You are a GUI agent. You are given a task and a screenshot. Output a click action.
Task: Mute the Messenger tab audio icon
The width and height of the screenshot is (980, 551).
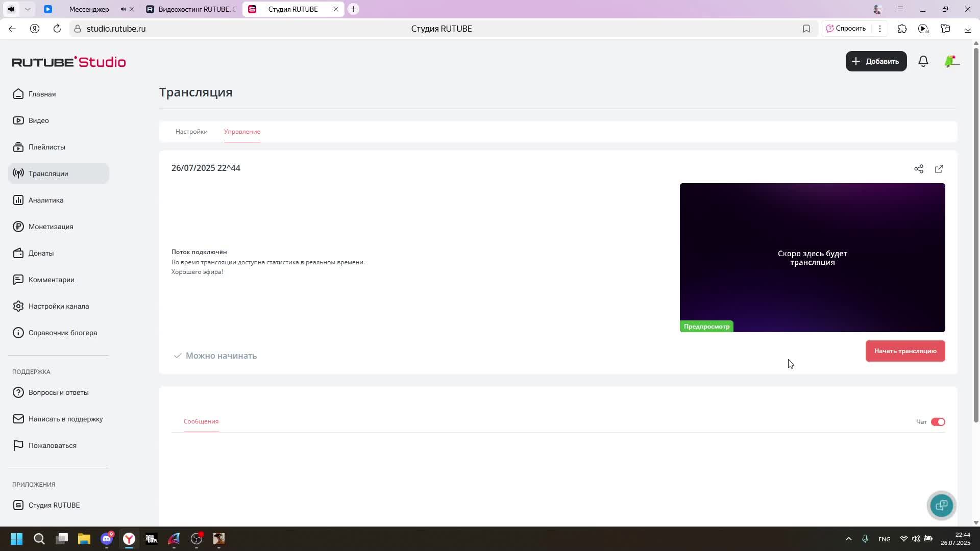click(123, 9)
